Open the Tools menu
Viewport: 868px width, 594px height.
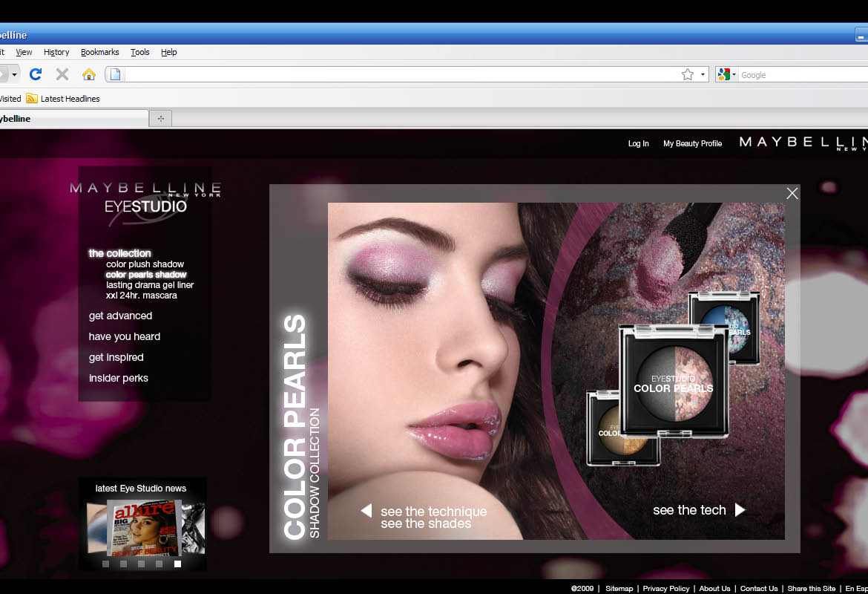pyautogui.click(x=140, y=52)
